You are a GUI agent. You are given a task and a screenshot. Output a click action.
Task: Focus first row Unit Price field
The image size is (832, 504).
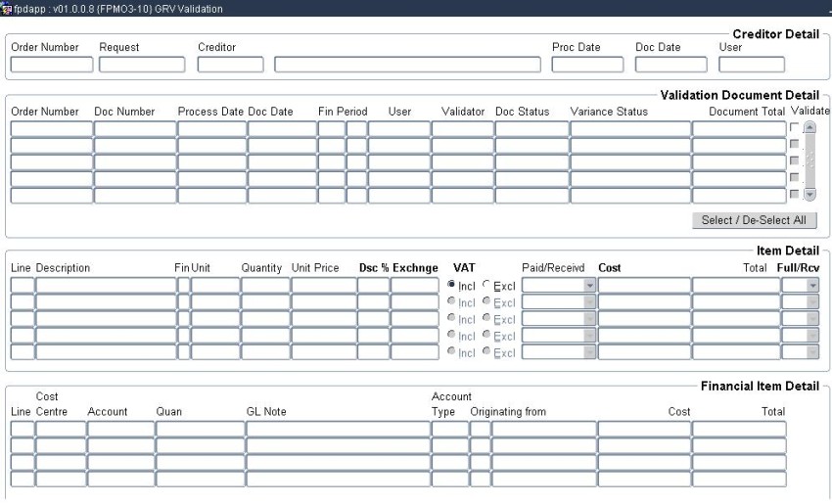click(x=323, y=286)
